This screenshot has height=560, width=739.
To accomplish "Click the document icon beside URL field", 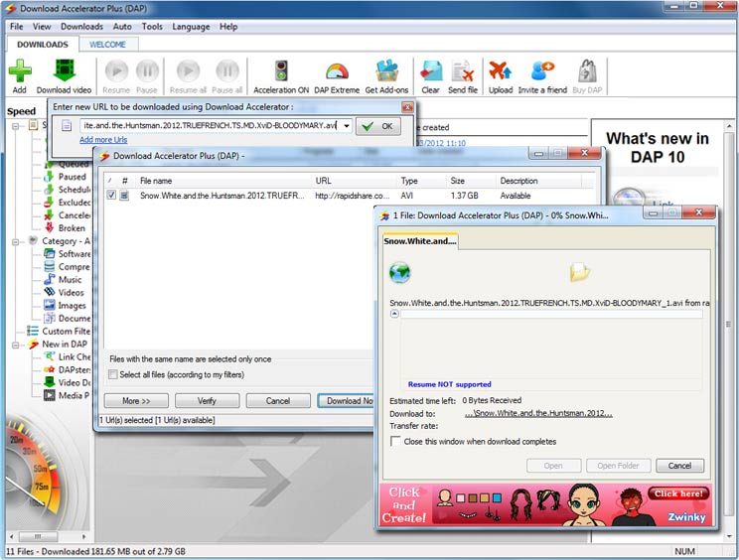I will pyautogui.click(x=67, y=125).
